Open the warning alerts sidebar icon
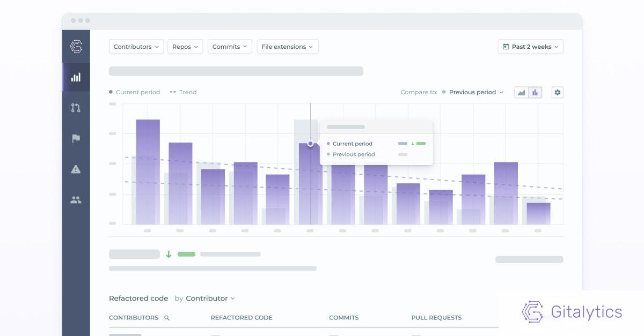This screenshot has height=336, width=644. click(76, 169)
